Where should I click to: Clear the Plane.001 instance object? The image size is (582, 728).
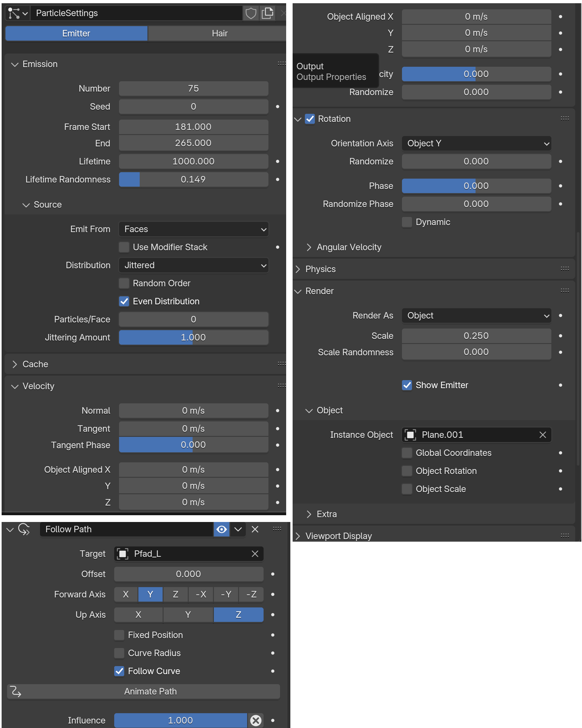point(542,435)
